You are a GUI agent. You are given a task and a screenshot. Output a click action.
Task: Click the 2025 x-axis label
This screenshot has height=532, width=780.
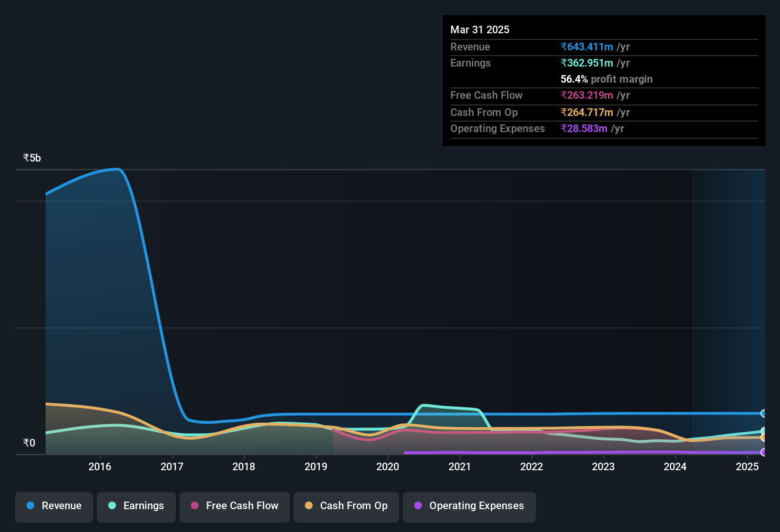click(747, 466)
